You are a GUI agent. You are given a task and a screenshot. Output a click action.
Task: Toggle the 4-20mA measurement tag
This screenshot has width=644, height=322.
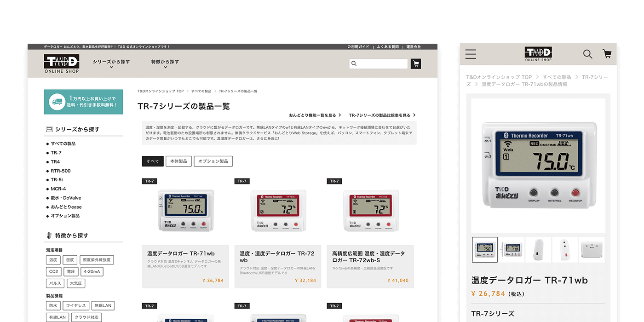pos(92,272)
